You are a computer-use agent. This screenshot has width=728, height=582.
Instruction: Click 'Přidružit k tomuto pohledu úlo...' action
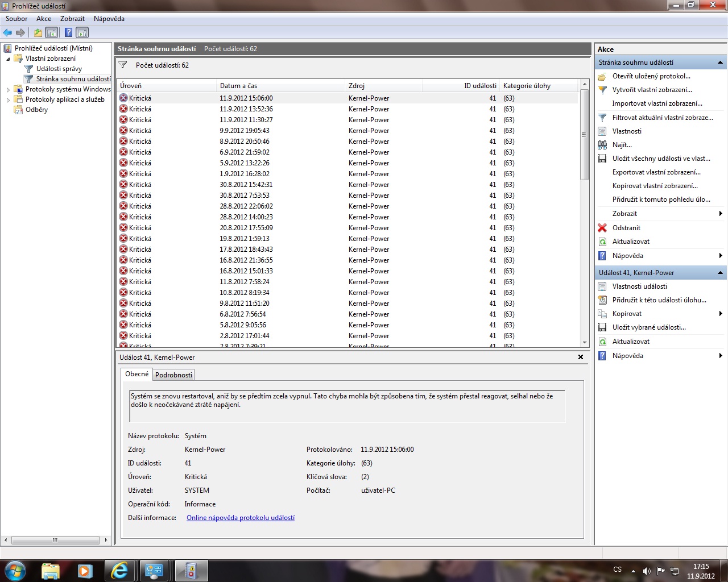pyautogui.click(x=661, y=199)
